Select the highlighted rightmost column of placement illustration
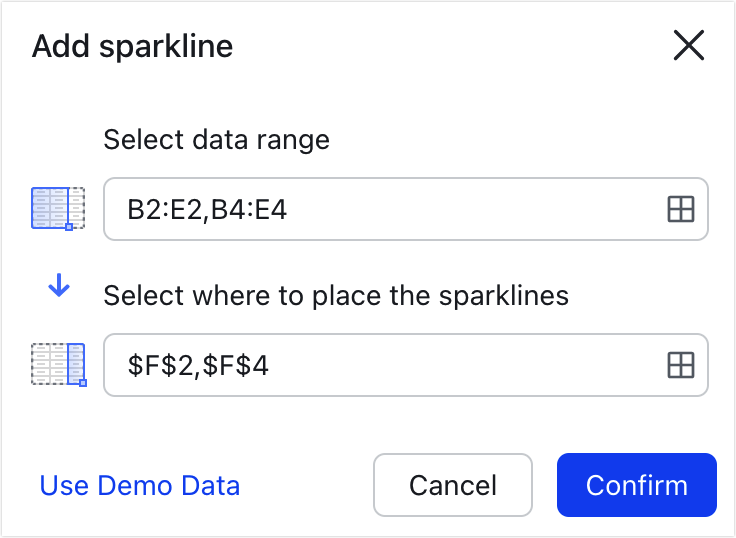Viewport: 736px width, 538px height. coord(76,364)
